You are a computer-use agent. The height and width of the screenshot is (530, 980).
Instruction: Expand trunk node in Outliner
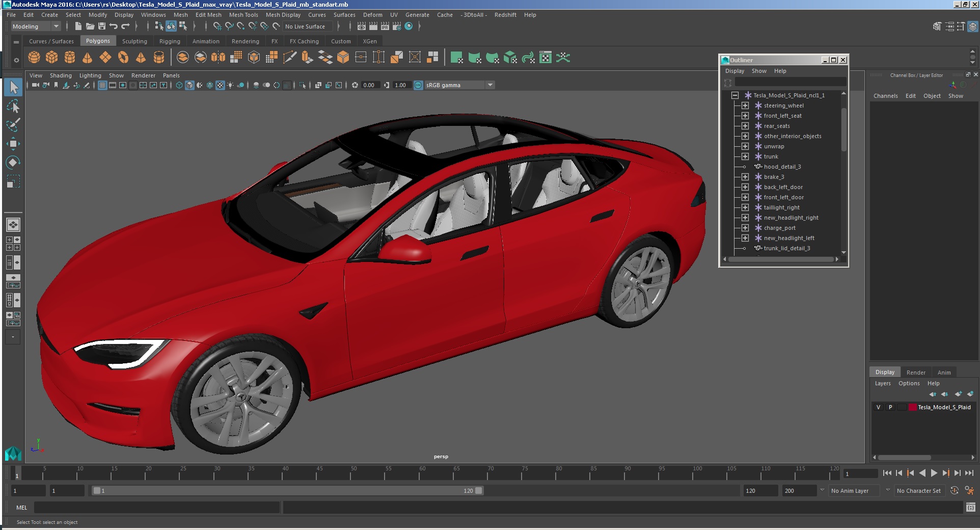[x=745, y=156]
